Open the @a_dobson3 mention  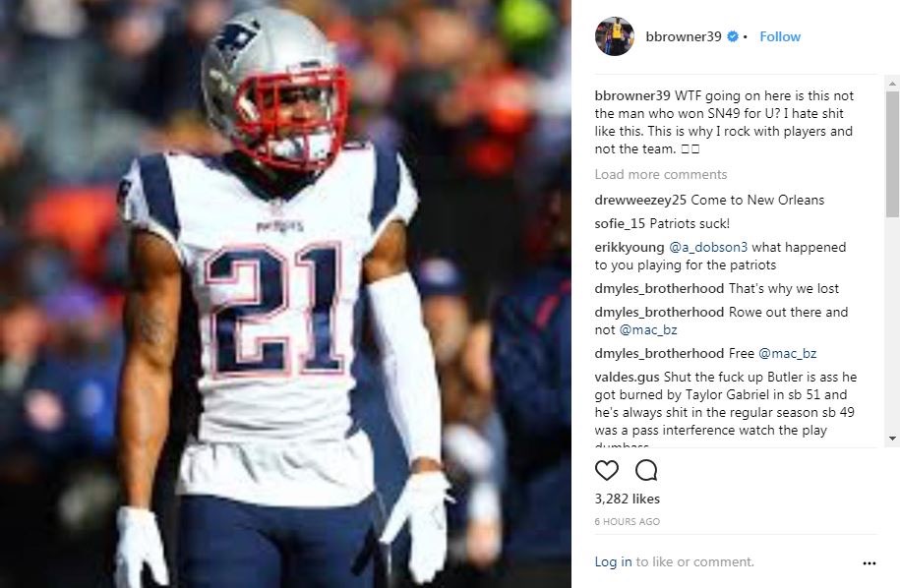click(x=708, y=247)
